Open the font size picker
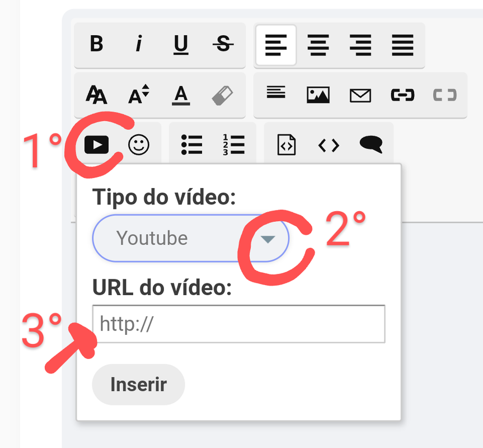 click(139, 95)
